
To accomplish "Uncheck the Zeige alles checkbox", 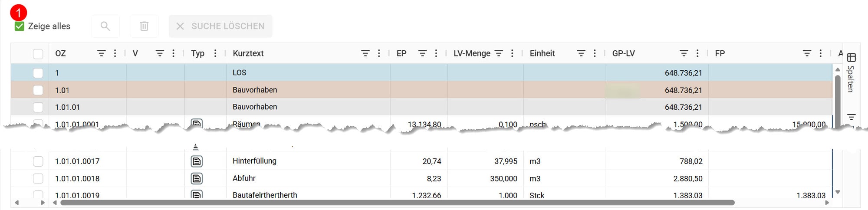I will coord(20,26).
